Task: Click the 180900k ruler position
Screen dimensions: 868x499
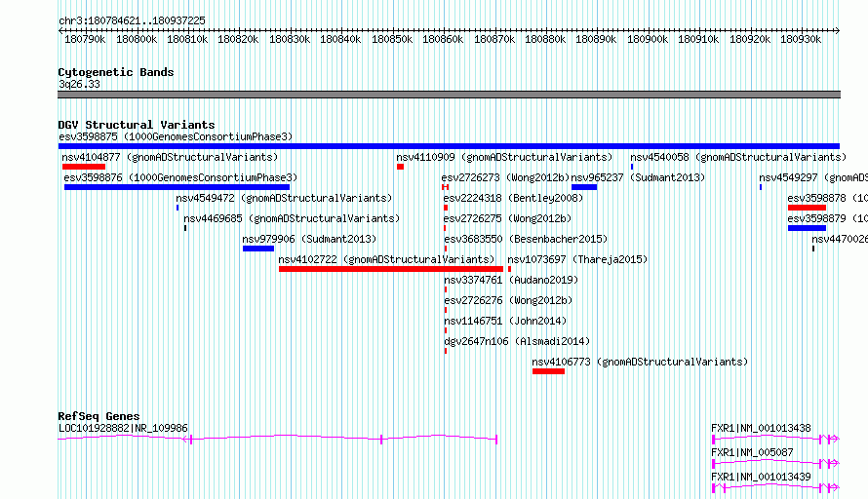Action: point(648,39)
